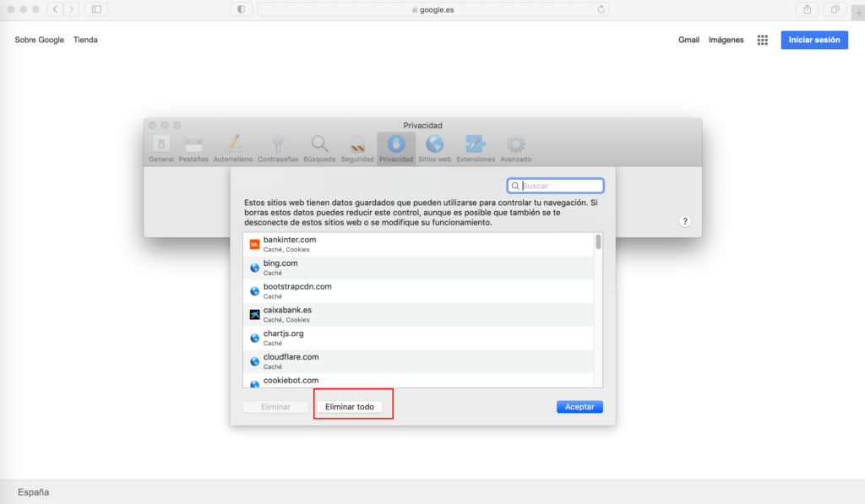Open the Gmail link
The width and height of the screenshot is (865, 504).
tap(688, 40)
